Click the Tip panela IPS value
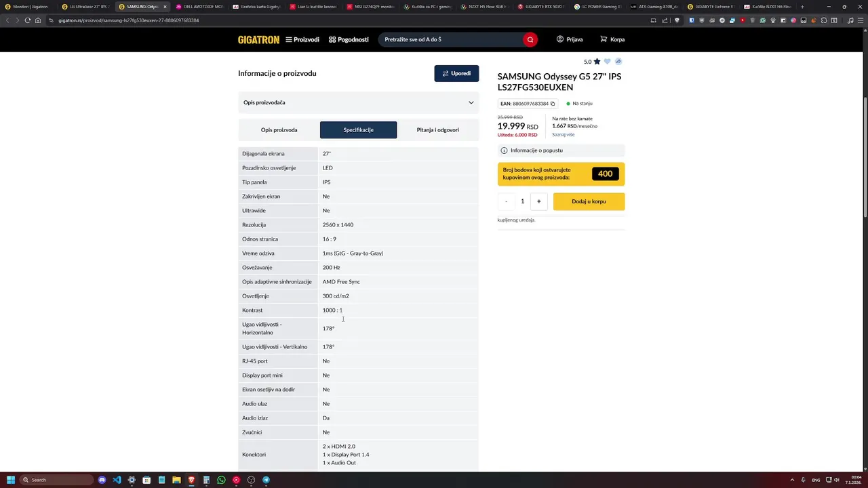The width and height of the screenshot is (868, 488). click(x=326, y=182)
